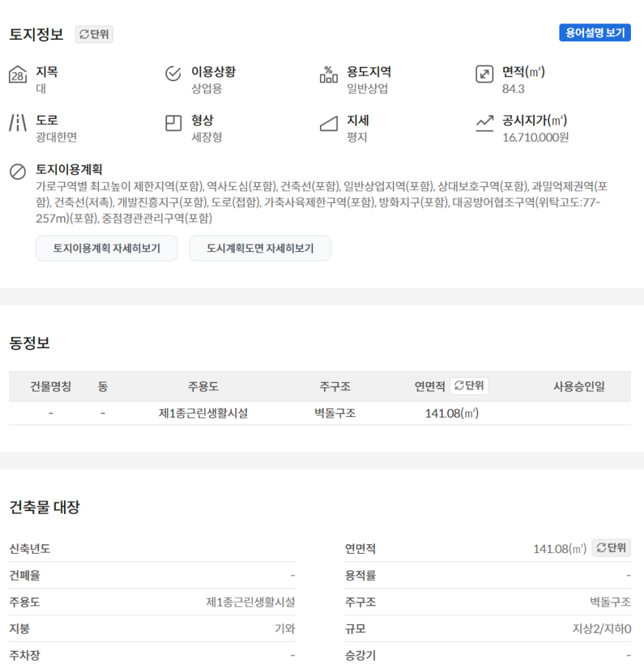Click the 건축물 대장 section heading
644x668 pixels.
(44, 507)
